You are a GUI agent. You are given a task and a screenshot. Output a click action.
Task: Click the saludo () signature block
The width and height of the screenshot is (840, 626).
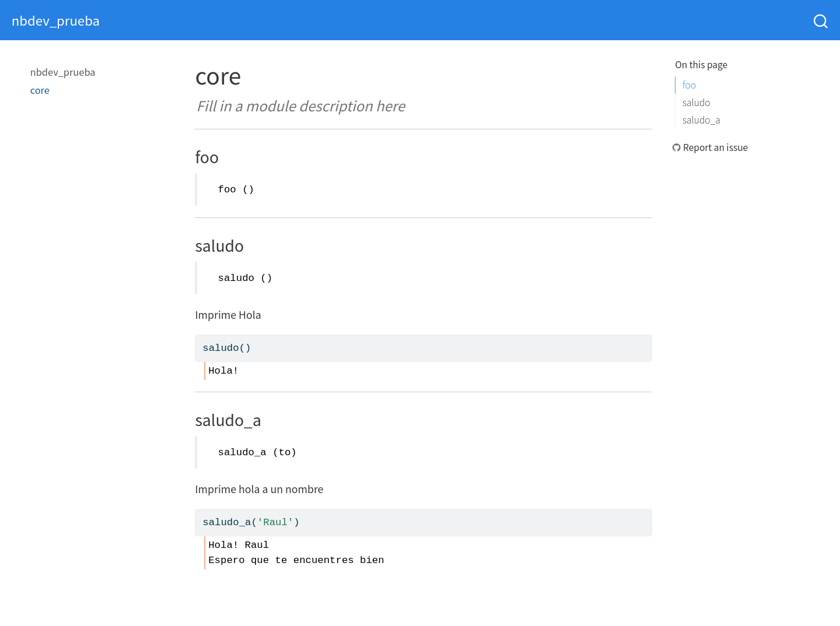pyautogui.click(x=245, y=278)
